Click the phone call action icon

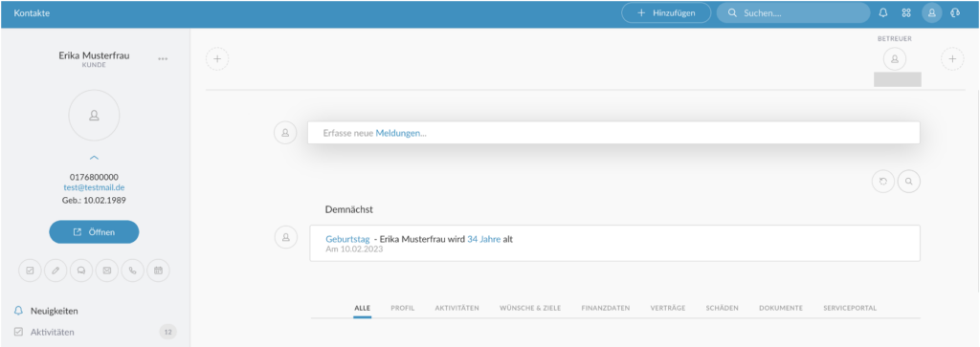tap(132, 271)
